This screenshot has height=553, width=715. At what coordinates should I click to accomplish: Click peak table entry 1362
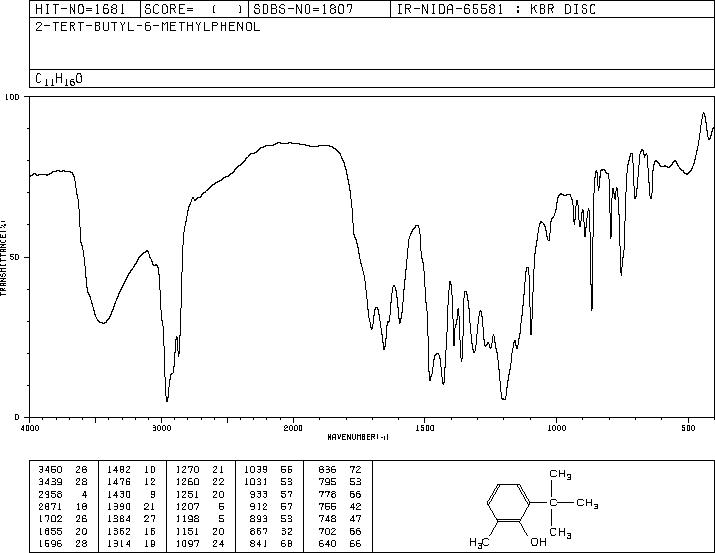tap(119, 531)
